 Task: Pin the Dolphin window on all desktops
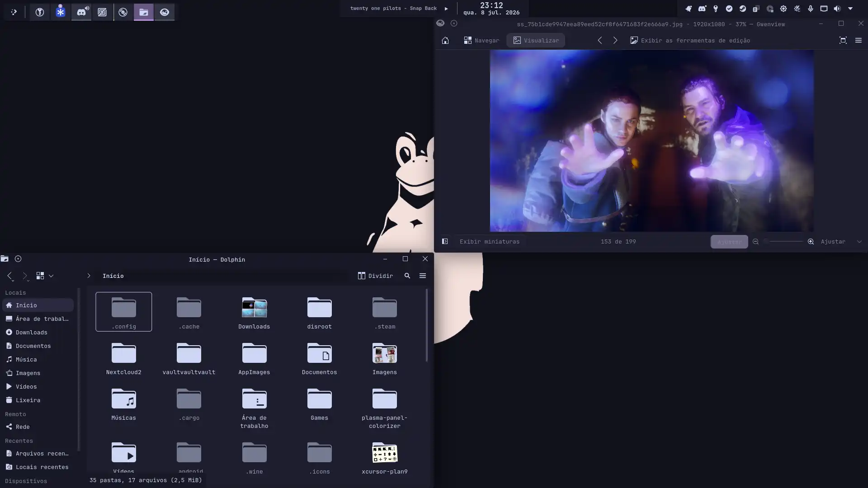pos(18,259)
